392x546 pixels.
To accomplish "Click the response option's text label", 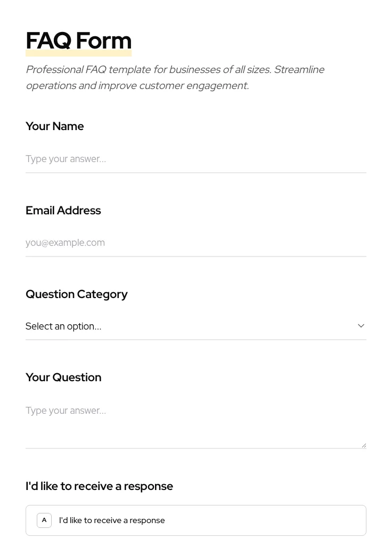I will [x=112, y=520].
